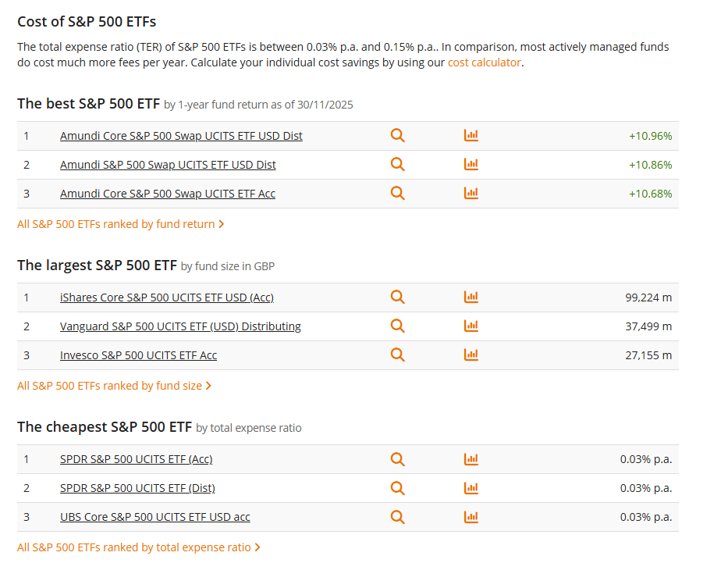Click magnifier icon for SPDR S&P 500 (Dist)

click(x=398, y=488)
